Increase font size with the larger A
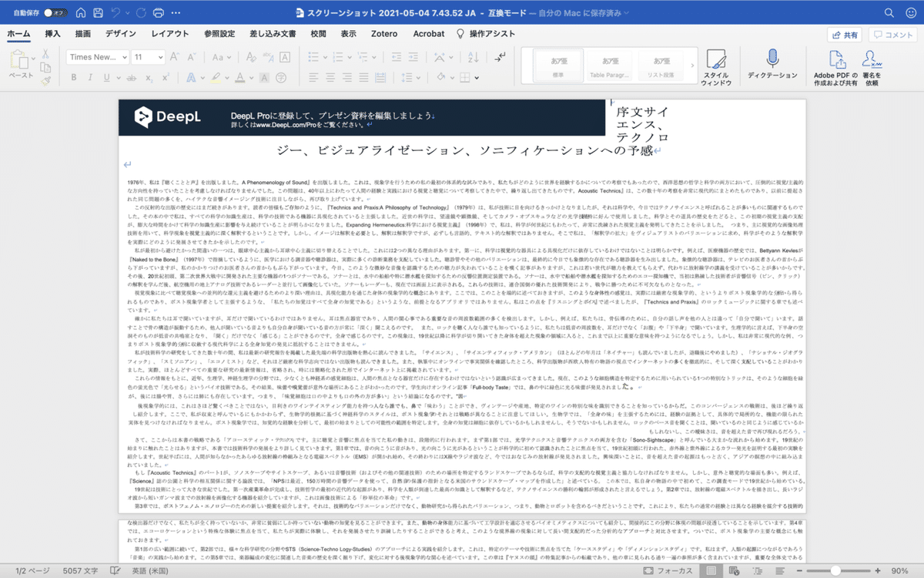This screenshot has height=578, width=924. 174,57
